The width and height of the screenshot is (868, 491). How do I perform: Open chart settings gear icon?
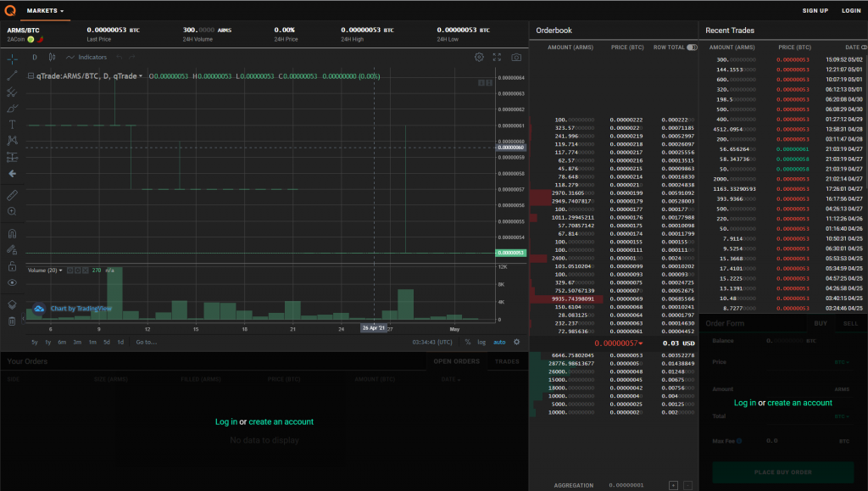480,57
